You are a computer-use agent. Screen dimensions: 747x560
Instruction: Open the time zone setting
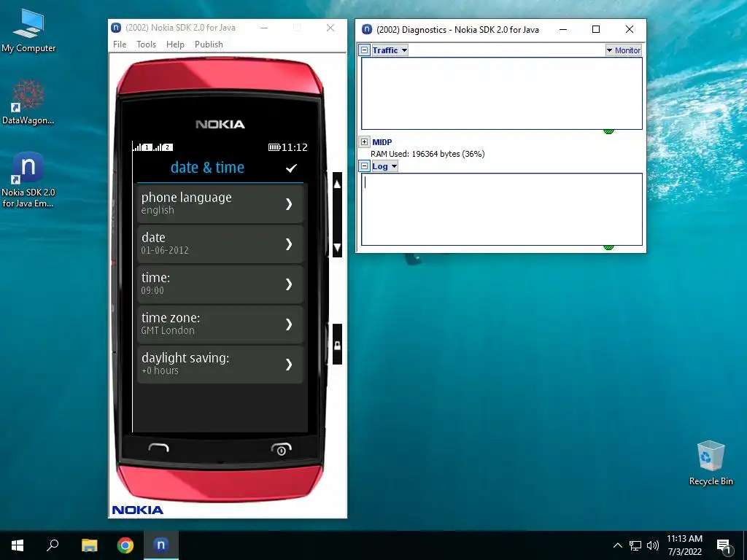(x=220, y=324)
